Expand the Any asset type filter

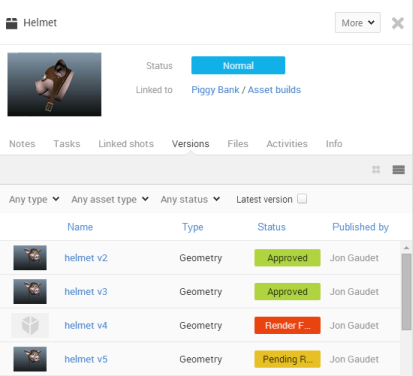(110, 199)
